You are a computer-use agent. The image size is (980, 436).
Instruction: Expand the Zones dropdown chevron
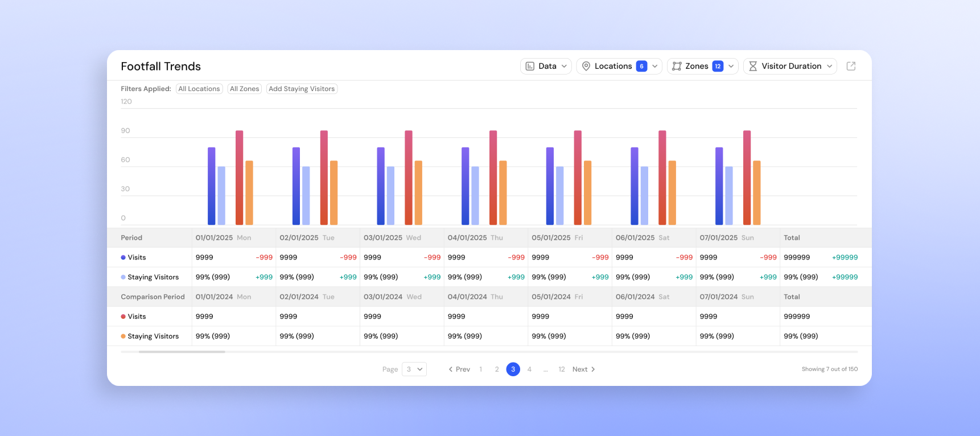[x=731, y=66]
